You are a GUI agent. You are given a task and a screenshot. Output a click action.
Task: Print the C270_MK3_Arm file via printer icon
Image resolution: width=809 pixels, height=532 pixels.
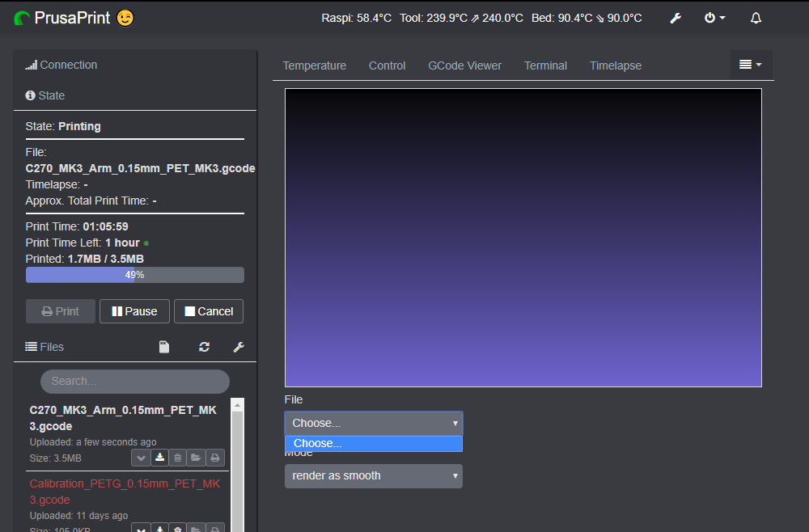(x=214, y=458)
